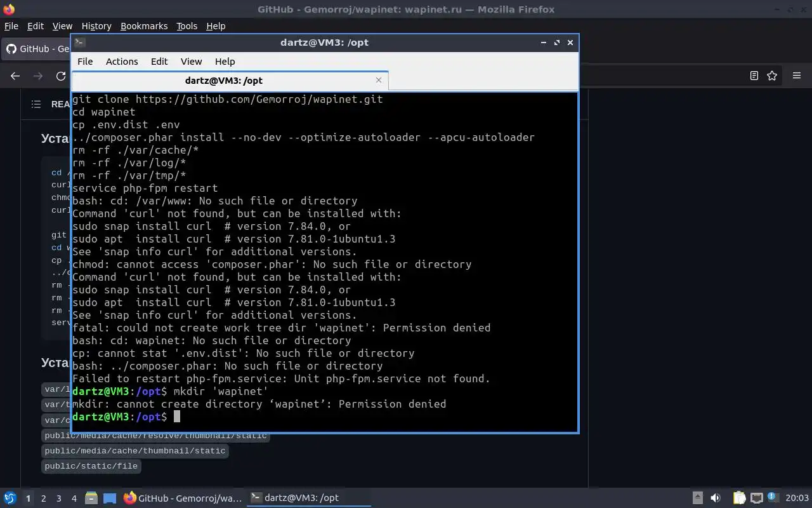Viewport: 812px width, 508px height.
Task: Close the dartz@VM3: /opt terminal tab
Action: tap(379, 80)
